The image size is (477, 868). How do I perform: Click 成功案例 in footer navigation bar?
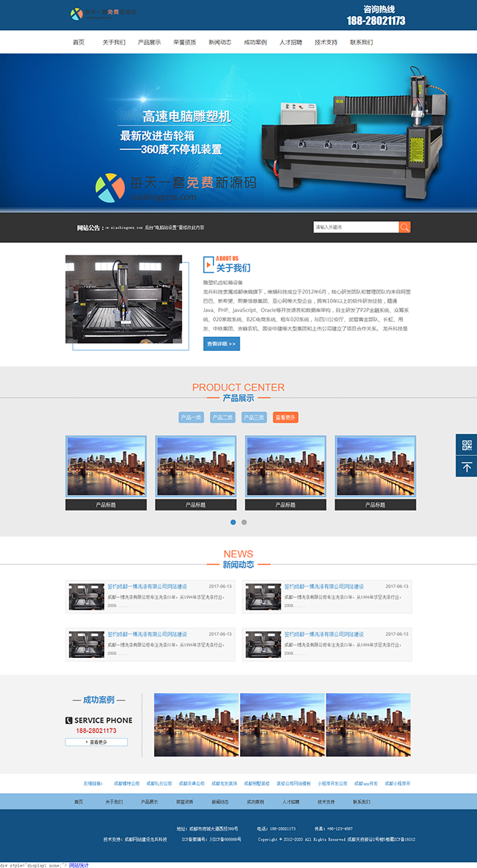(255, 802)
